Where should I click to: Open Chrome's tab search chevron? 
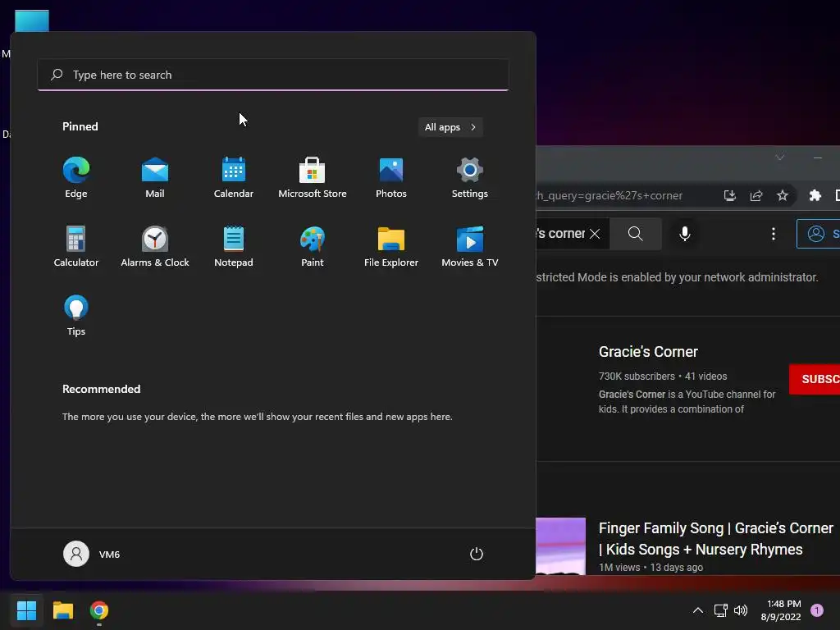780,157
